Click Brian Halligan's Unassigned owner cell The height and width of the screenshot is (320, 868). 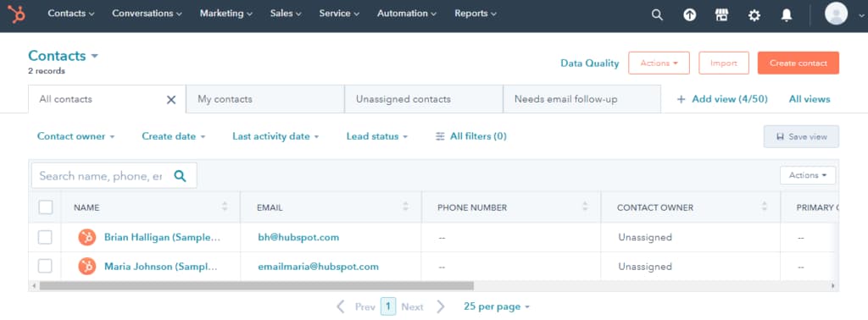click(645, 238)
